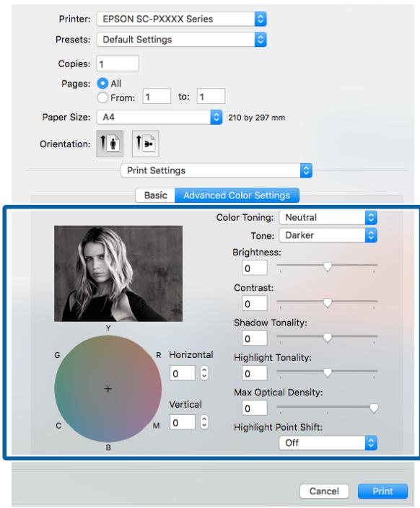The width and height of the screenshot is (420, 508).
Task: Click the Brightness slider handle
Action: pos(328,267)
